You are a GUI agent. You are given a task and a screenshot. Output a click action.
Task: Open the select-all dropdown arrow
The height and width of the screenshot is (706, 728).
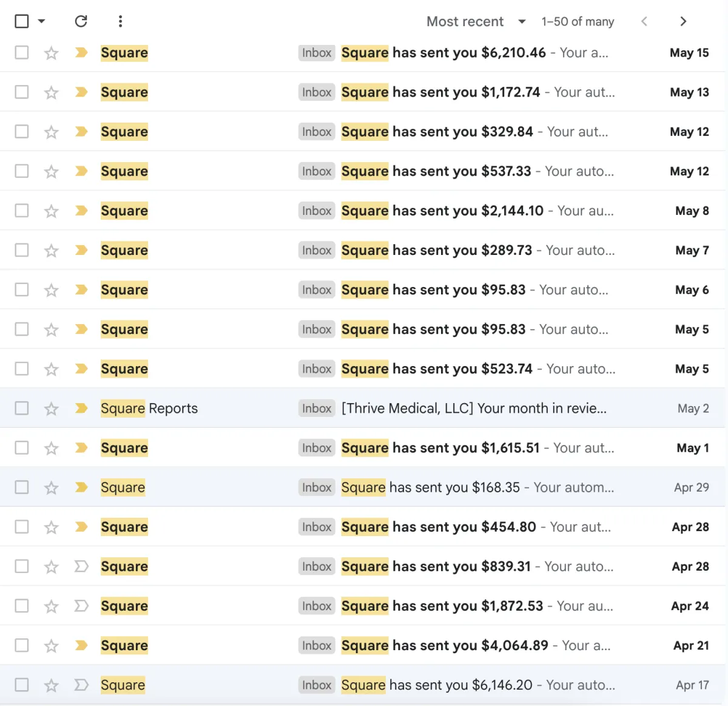click(41, 21)
